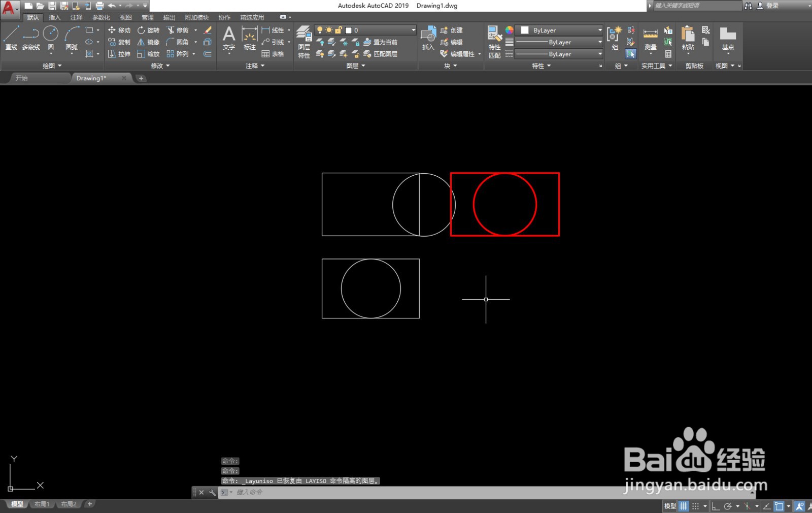The height and width of the screenshot is (513, 812).
Task: Toggle Ortho mode in status bar
Action: pos(716,506)
